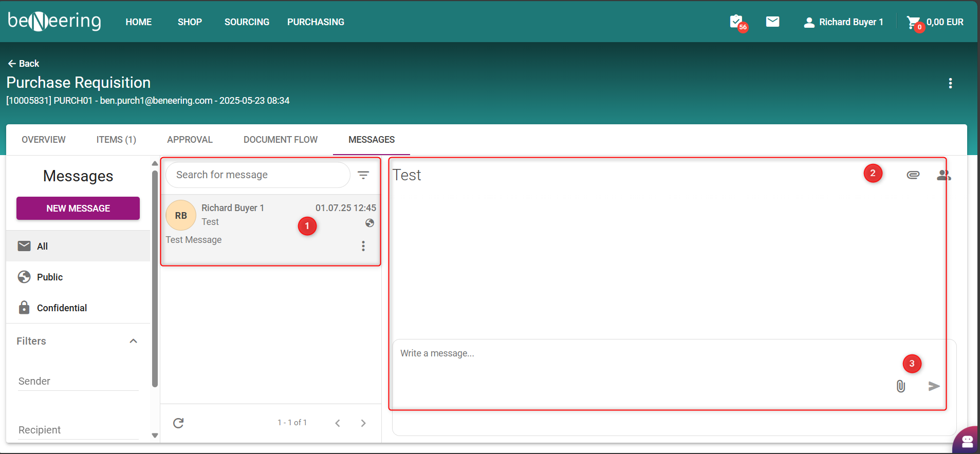Send the message with the arrow icon

[934, 386]
